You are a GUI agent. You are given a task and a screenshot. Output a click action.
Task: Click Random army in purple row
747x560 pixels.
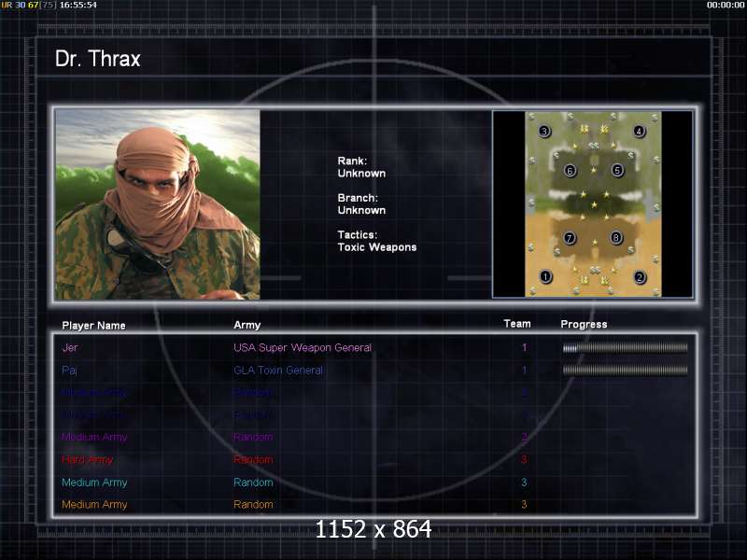click(x=253, y=437)
